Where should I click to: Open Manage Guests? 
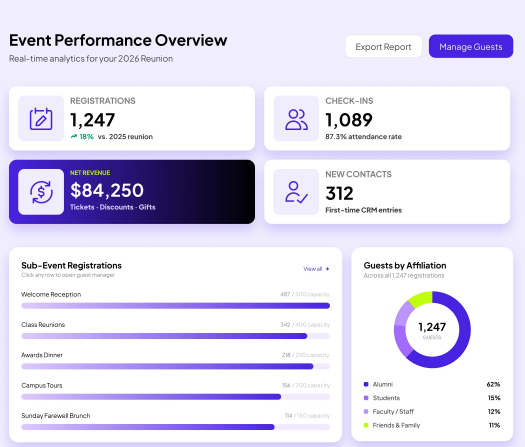(470, 46)
